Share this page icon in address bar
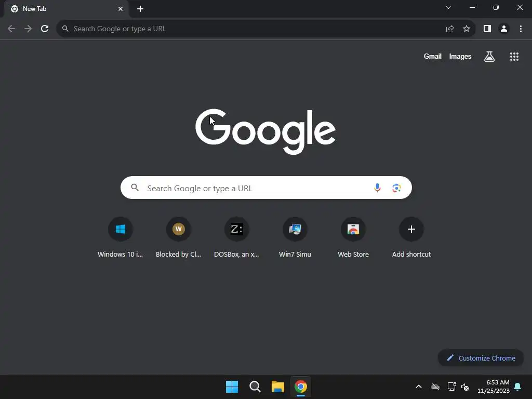 [449, 29]
